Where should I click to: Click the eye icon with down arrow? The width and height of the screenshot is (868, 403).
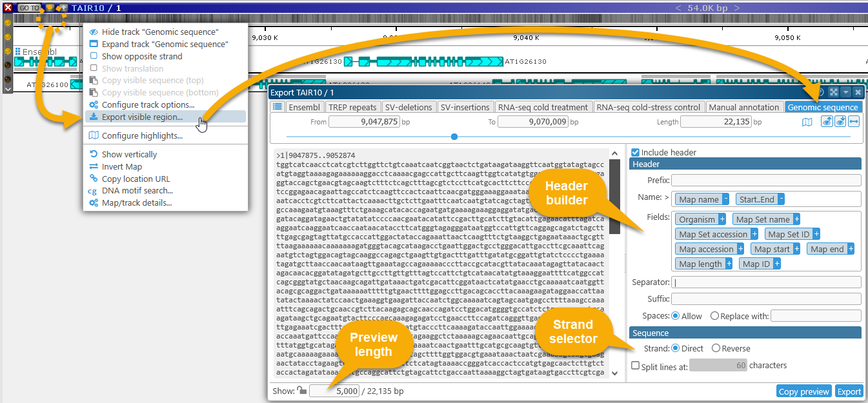coord(840,122)
